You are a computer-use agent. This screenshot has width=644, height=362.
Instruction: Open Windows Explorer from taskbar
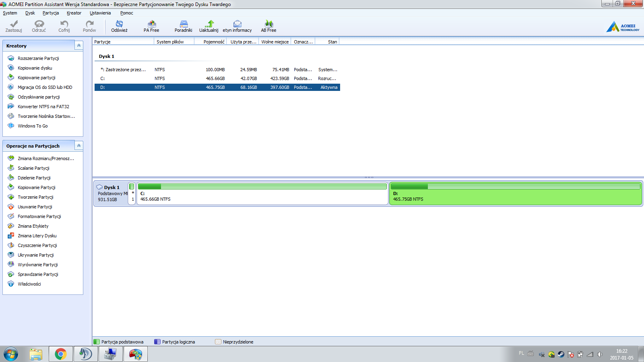click(36, 354)
